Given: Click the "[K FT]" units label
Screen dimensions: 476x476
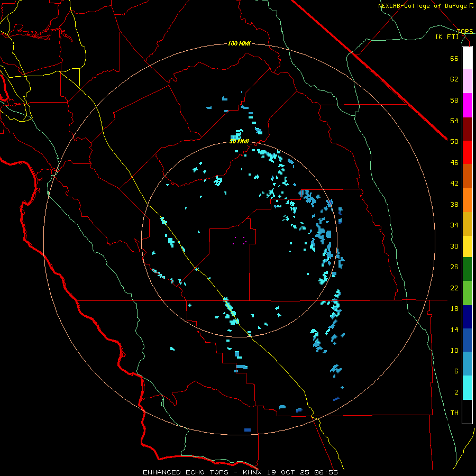Looking at the screenshot, I should 447,36.
